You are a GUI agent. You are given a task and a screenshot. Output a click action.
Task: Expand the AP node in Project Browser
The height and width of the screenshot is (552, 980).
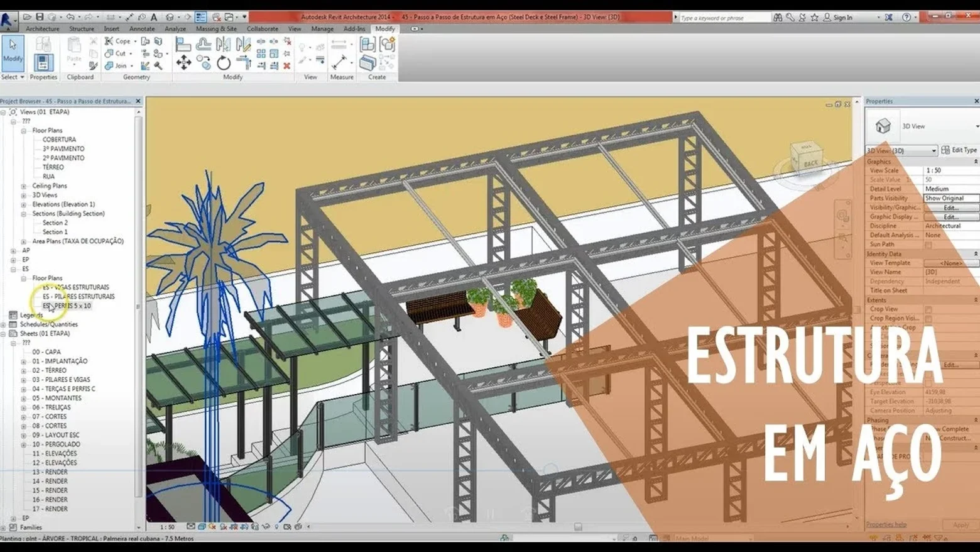point(14,251)
